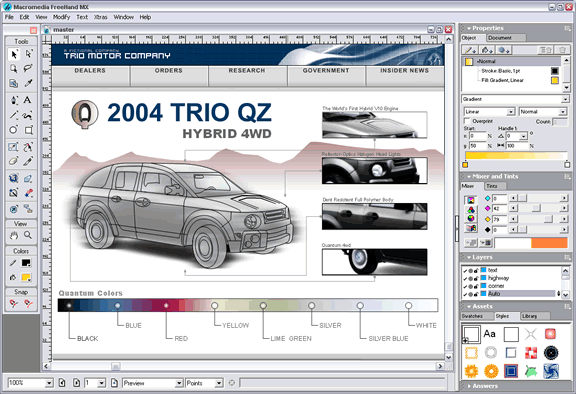Image resolution: width=576 pixels, height=394 pixels.
Task: Switch to the Document tab in Properties
Action: coord(507,38)
